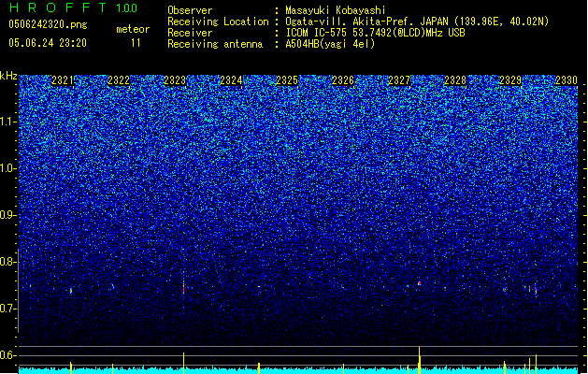Click the 2325 time marker
The width and height of the screenshot is (588, 374).
287,80
